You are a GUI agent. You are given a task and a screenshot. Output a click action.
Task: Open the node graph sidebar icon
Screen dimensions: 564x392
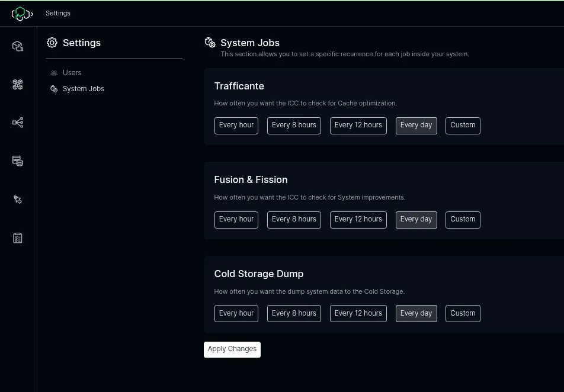pos(18,123)
